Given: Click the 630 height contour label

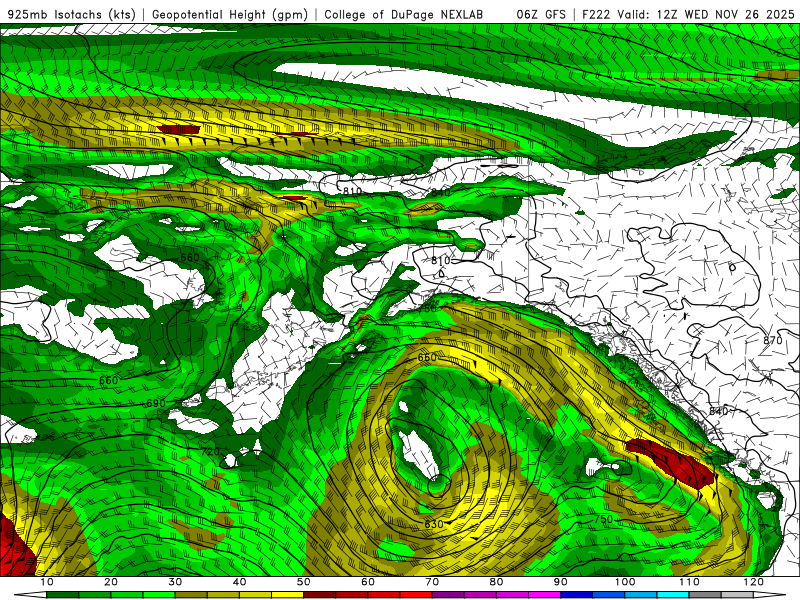Looking at the screenshot, I should click(434, 524).
